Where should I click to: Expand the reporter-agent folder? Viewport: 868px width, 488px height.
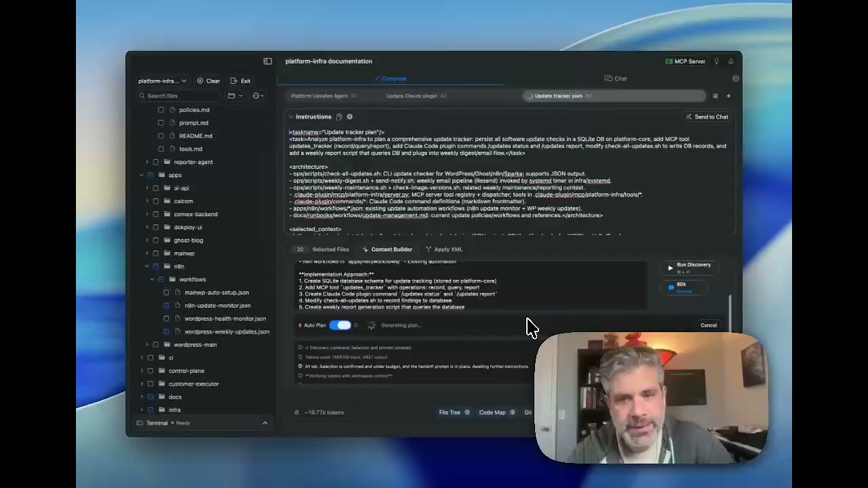[x=147, y=162]
